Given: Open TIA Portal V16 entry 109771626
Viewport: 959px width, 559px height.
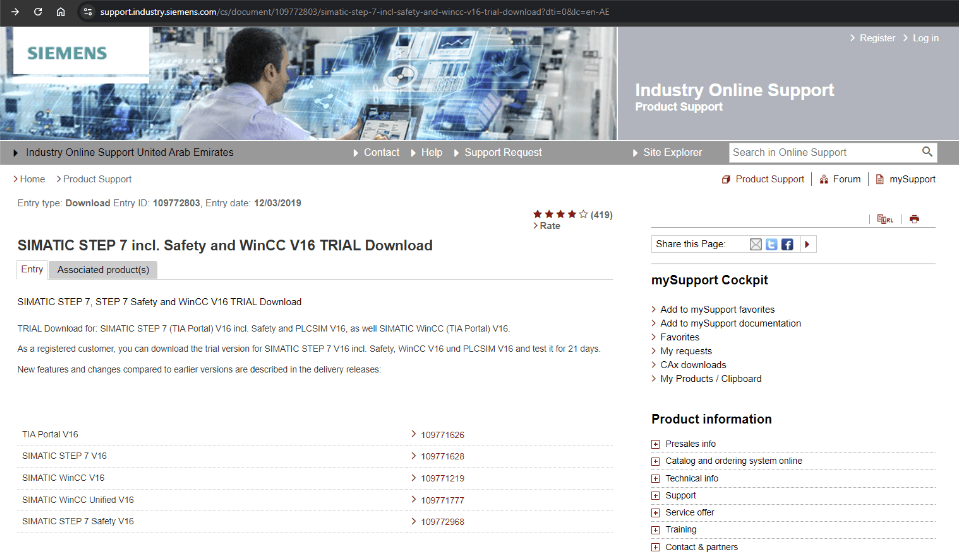Looking at the screenshot, I should pyautogui.click(x=442, y=435).
